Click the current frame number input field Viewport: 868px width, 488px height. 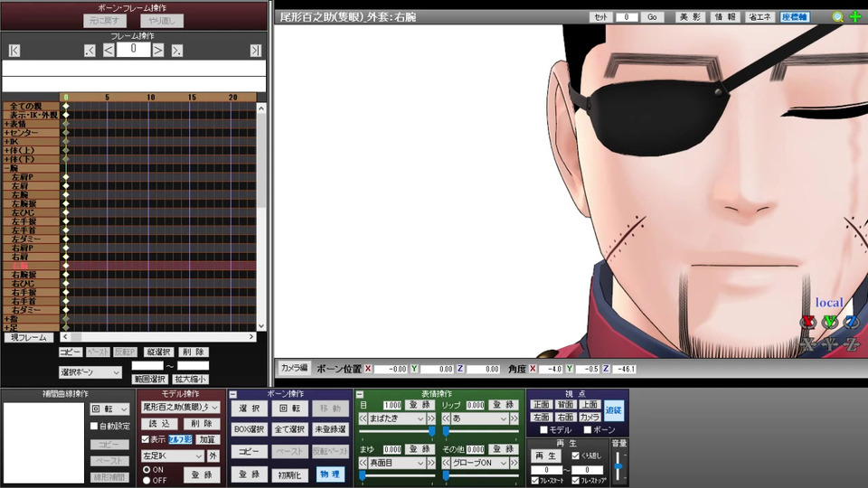click(133, 49)
